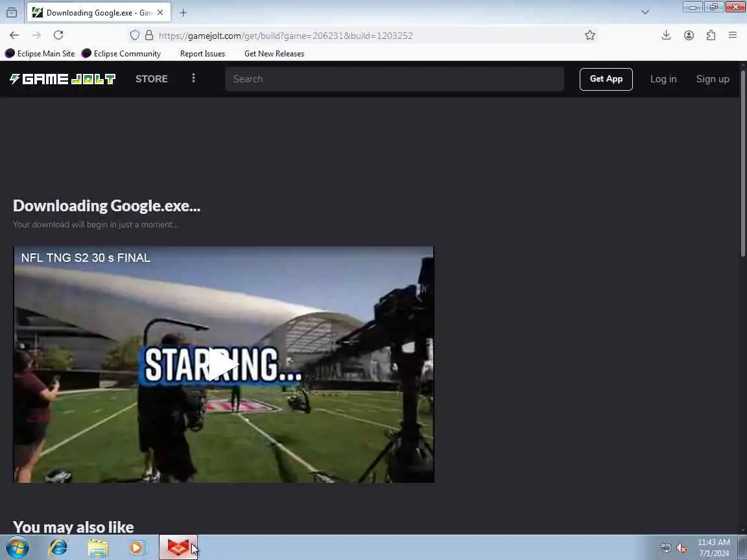Open the recent browsing view icon
747x560 pixels.
tap(12, 13)
